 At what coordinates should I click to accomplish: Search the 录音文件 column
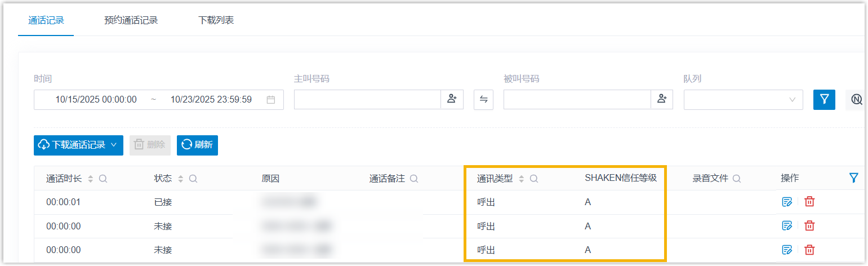tap(736, 179)
